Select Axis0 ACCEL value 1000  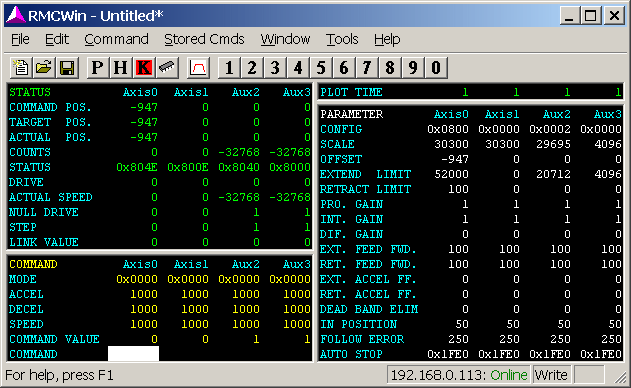[144, 294]
